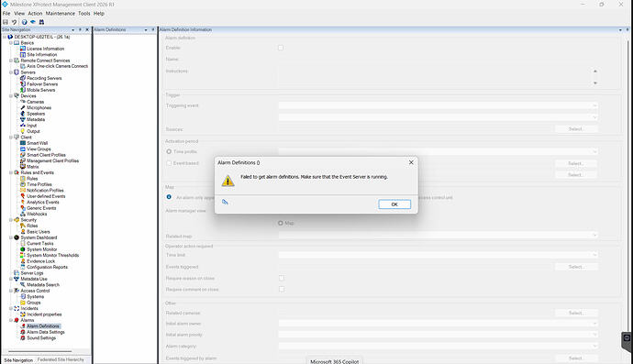Open Notification Profiles node icon

[x=23, y=190]
